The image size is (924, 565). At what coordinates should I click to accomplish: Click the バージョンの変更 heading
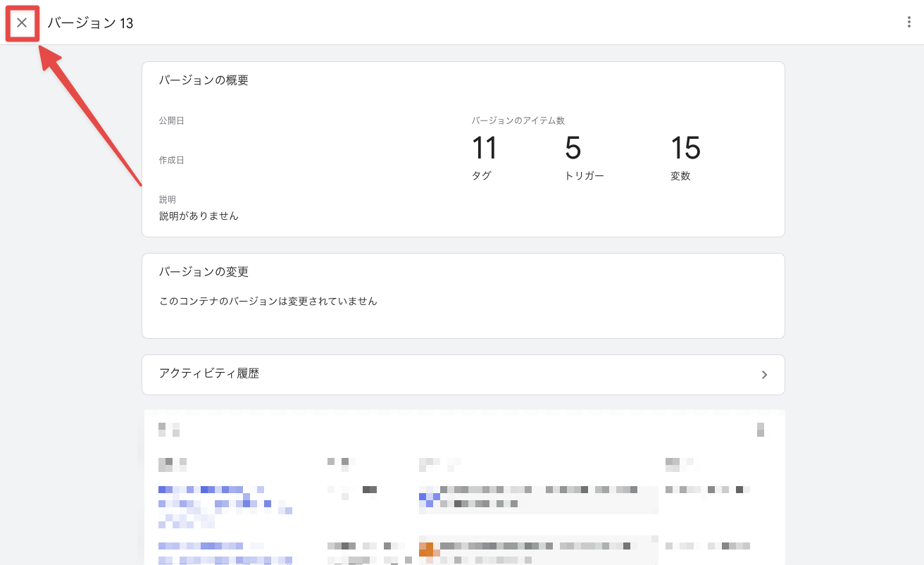(x=204, y=272)
